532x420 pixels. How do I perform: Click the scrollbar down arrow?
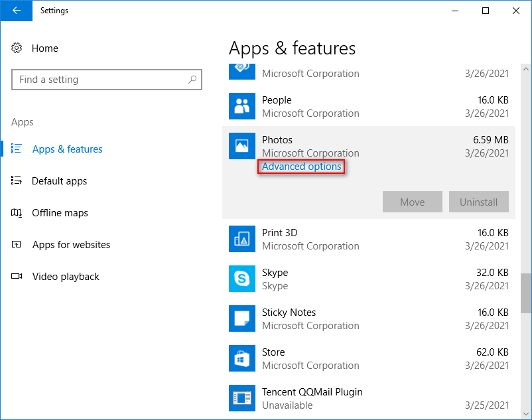point(525,413)
